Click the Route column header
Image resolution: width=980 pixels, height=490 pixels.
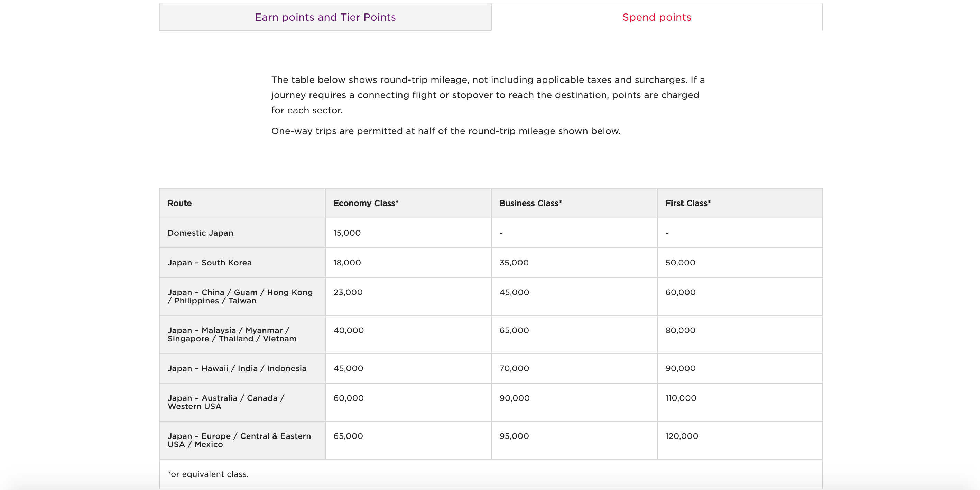click(x=179, y=203)
